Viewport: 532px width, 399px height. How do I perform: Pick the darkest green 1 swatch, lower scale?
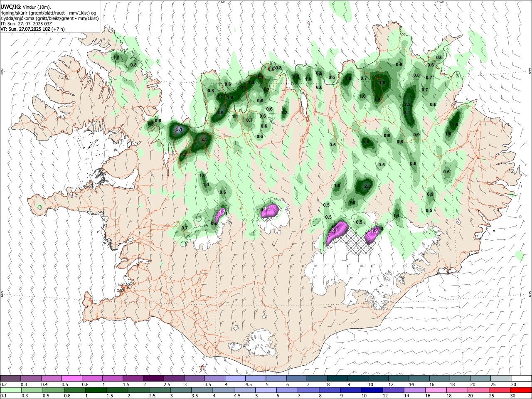pyautogui.click(x=96, y=390)
